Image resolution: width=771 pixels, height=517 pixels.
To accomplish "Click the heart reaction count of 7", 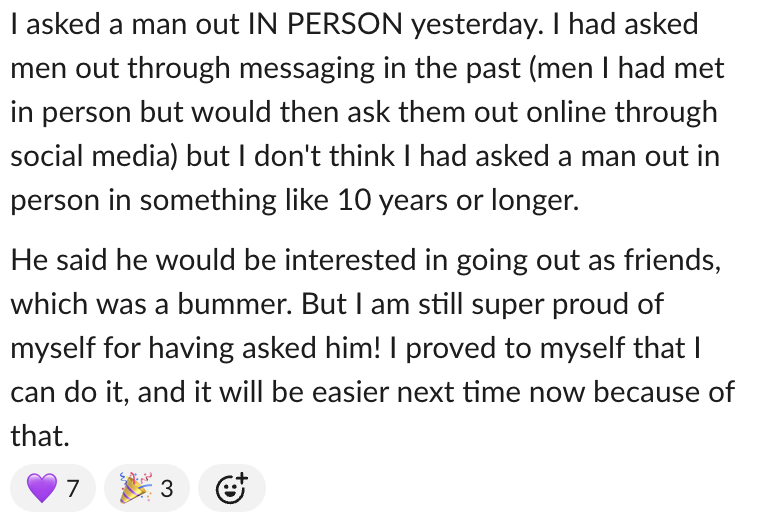I will (x=73, y=489).
